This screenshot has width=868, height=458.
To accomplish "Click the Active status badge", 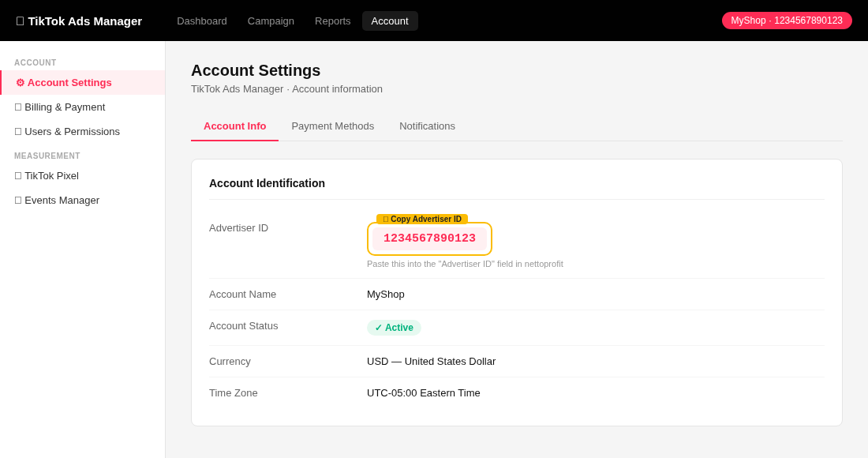I will [394, 327].
